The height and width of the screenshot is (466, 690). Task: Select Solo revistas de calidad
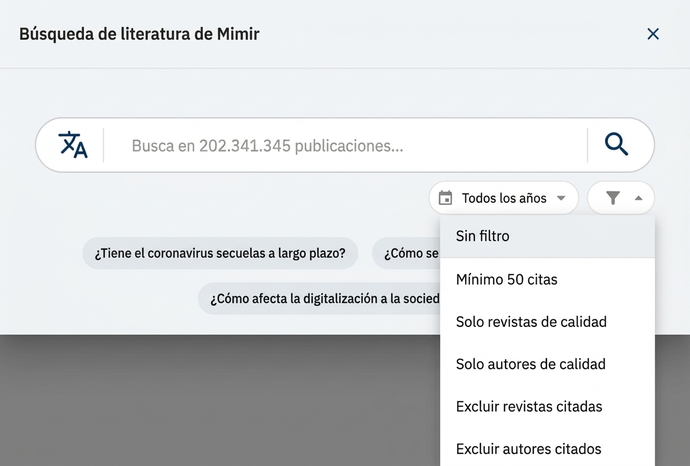pyautogui.click(x=547, y=322)
